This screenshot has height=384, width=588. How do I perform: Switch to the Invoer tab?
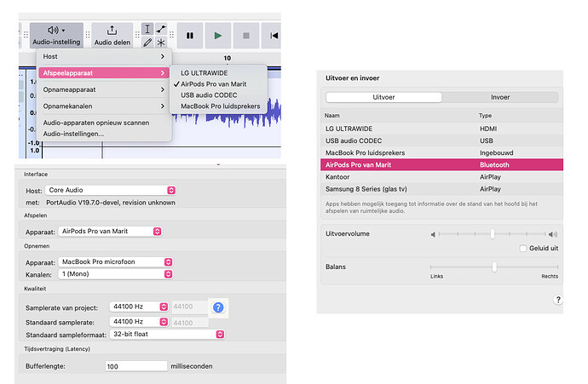click(x=500, y=97)
